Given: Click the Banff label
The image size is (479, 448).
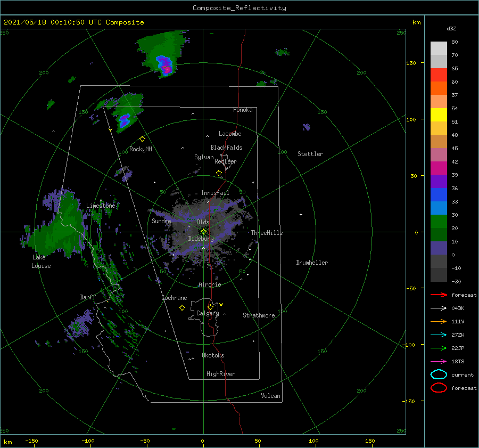Looking at the screenshot, I should click(x=88, y=297).
